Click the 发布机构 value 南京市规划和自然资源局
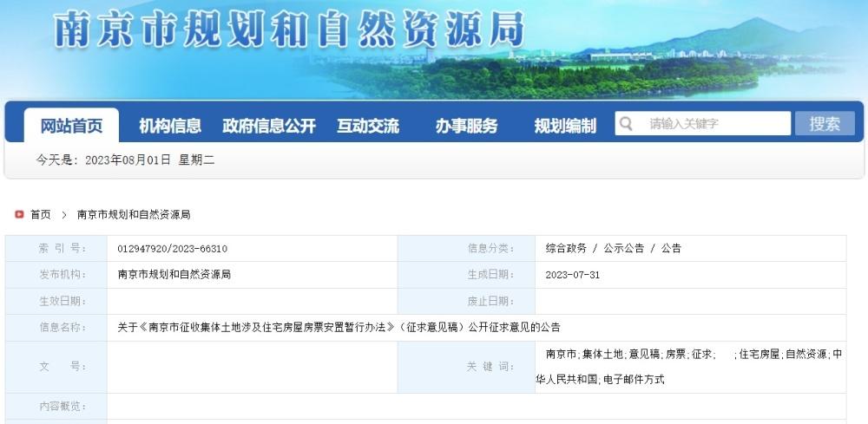Viewport: 868px width, 424px height. [174, 274]
